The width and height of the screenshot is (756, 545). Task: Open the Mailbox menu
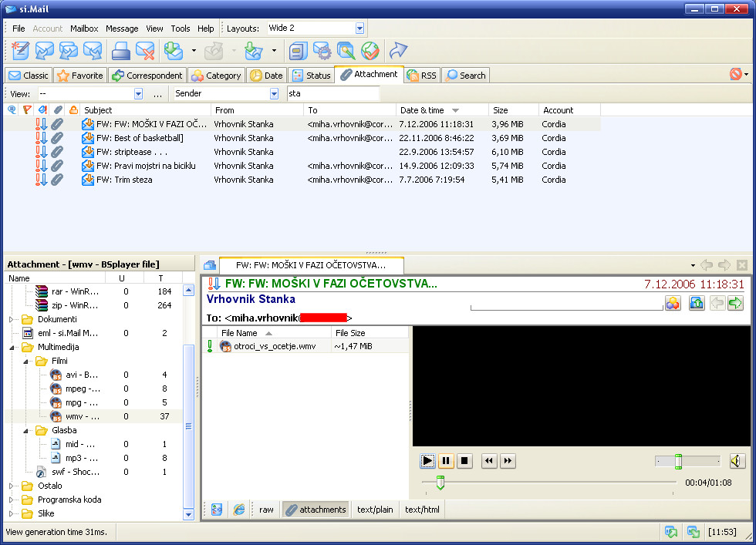pyautogui.click(x=84, y=29)
